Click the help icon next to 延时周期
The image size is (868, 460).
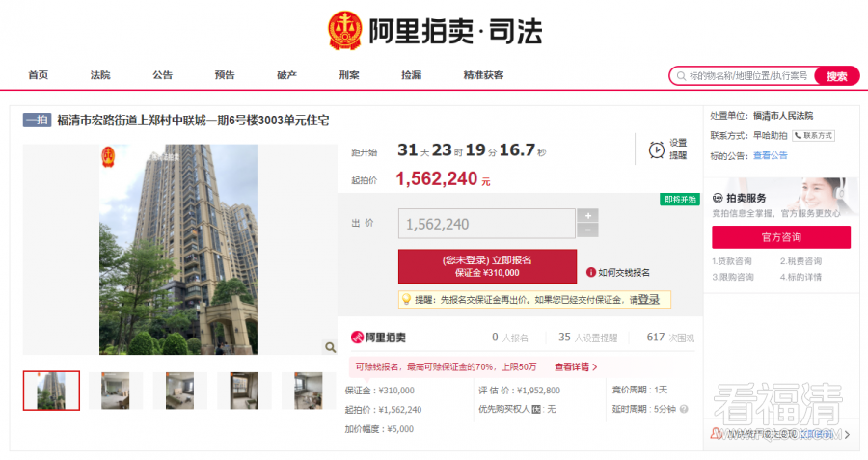click(684, 410)
